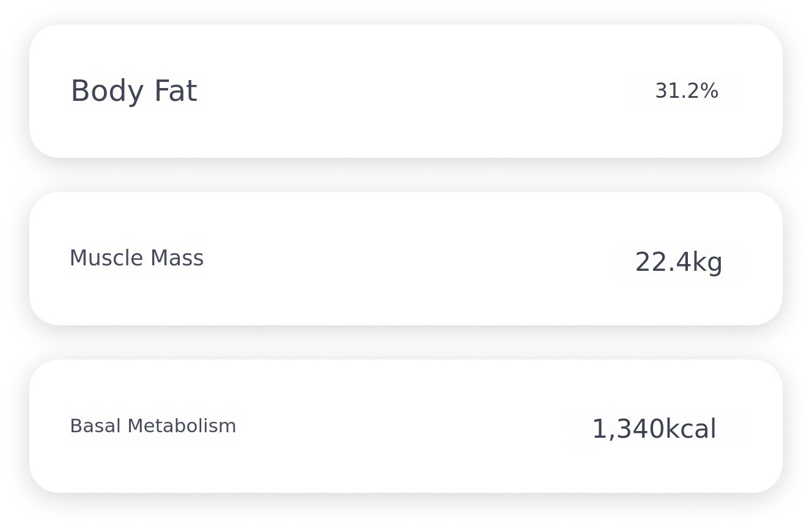Click the word 'Body' in the first card
This screenshot has width=812, height=527.
click(x=107, y=92)
